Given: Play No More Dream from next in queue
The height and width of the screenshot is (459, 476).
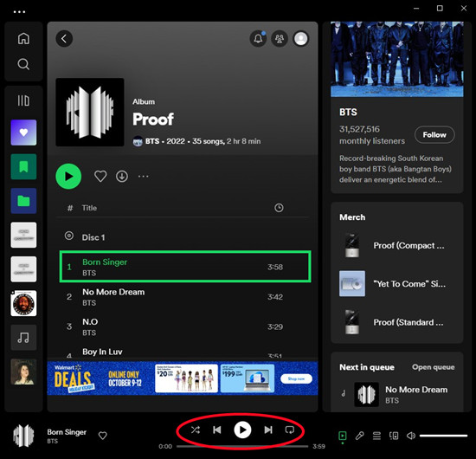Looking at the screenshot, I should pyautogui.click(x=397, y=394).
